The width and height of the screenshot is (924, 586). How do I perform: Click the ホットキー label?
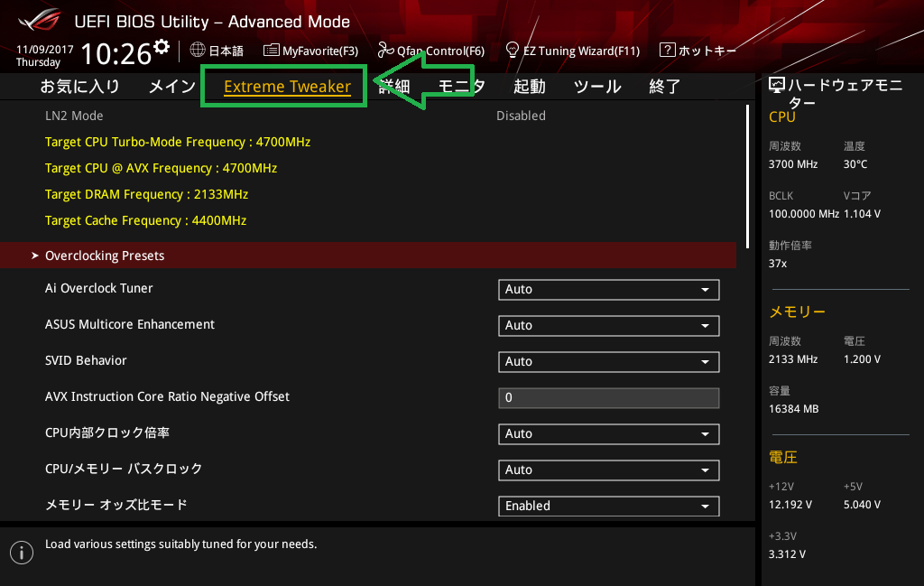pos(707,51)
